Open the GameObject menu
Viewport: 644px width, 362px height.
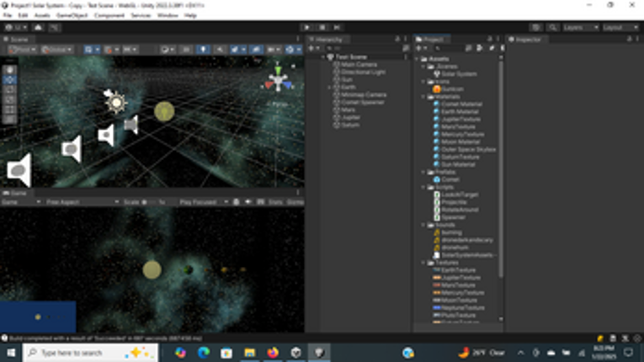point(72,16)
